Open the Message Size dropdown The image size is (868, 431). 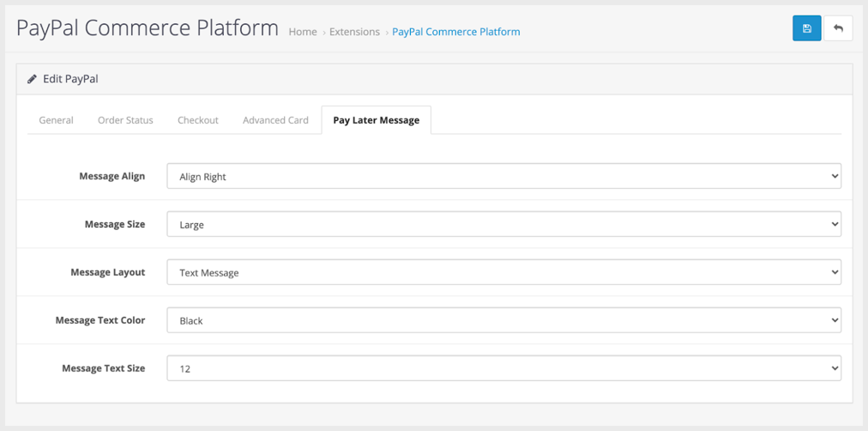[x=503, y=224]
